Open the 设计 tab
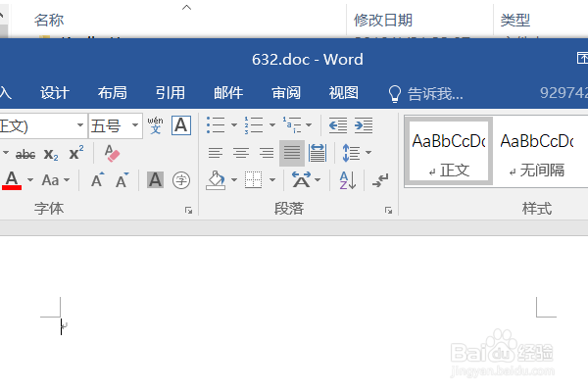Image resolution: width=588 pixels, height=392 pixels. tap(55, 93)
